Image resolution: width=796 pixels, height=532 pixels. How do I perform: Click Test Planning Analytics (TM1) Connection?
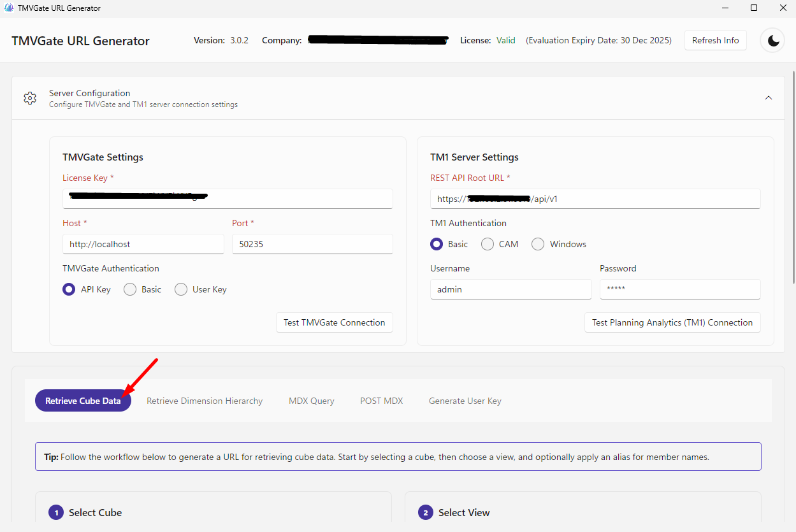coord(672,322)
